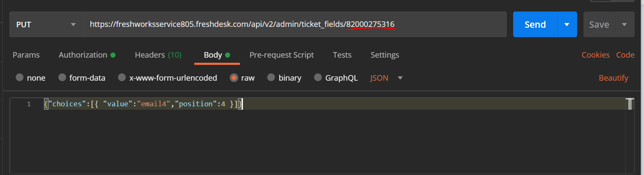Open the Pre-request Script tab
Screen dimensions: 644x175
[x=282, y=55]
